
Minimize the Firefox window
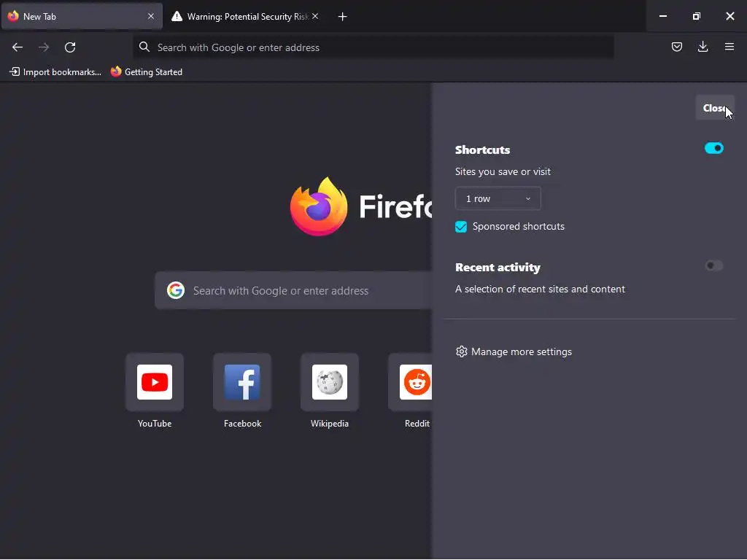(x=662, y=16)
